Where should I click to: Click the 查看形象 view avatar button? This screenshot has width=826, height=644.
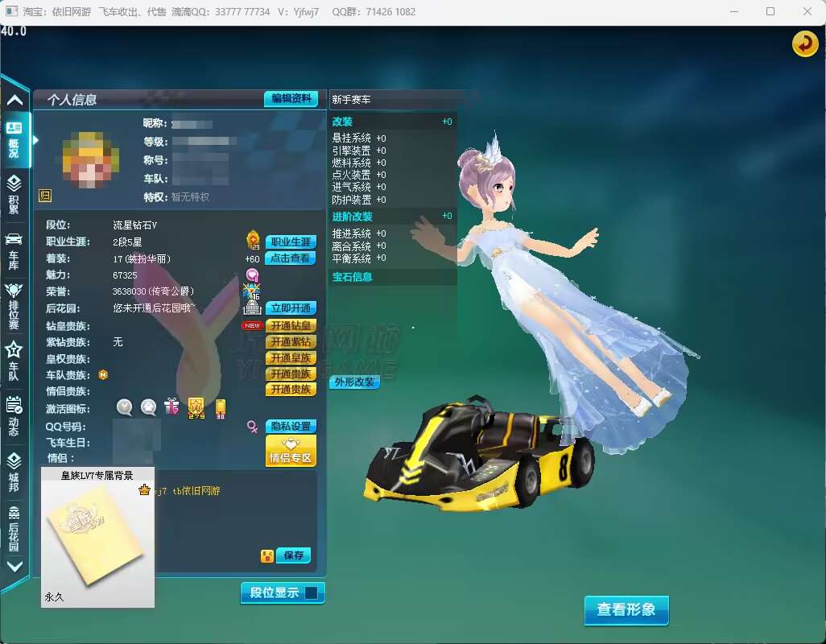(x=626, y=609)
